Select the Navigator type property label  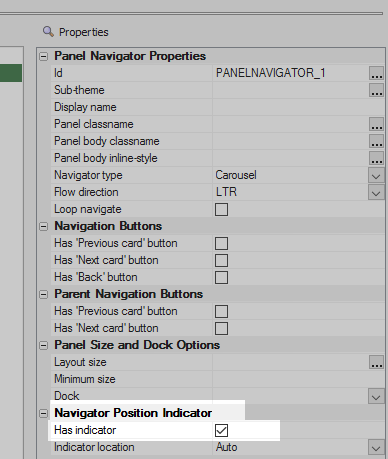88,175
